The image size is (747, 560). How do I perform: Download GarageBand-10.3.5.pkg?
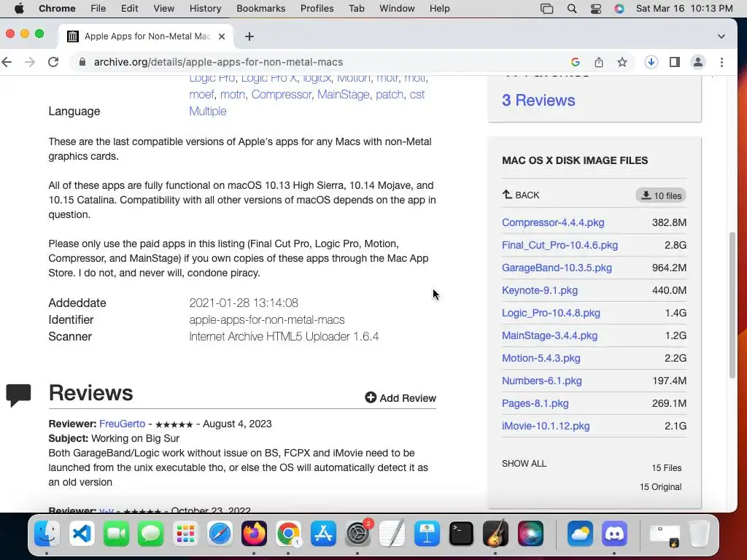coord(557,268)
